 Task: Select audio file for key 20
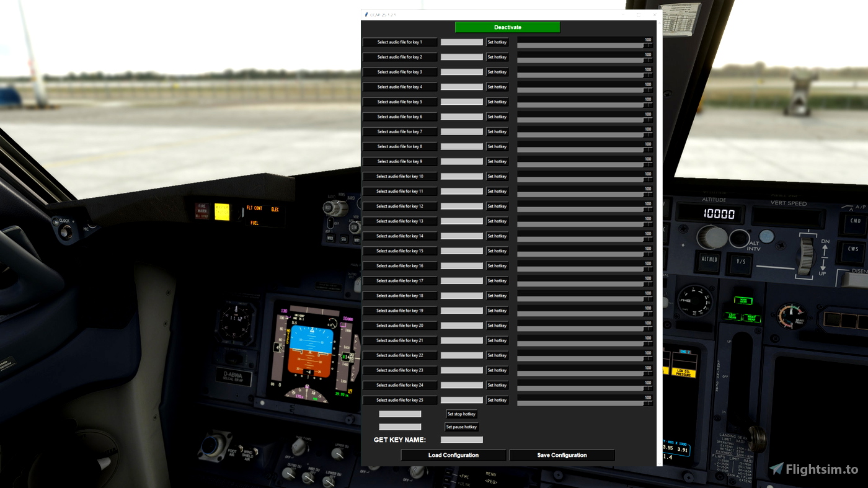pos(400,326)
